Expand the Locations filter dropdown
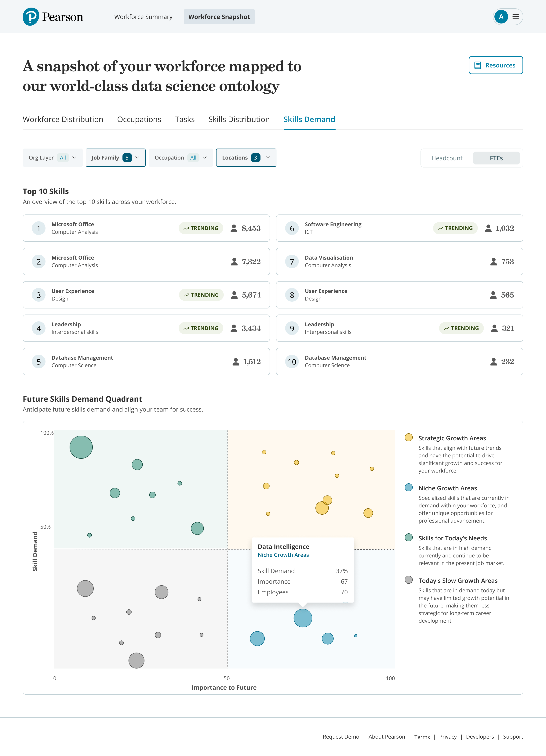 tap(246, 158)
